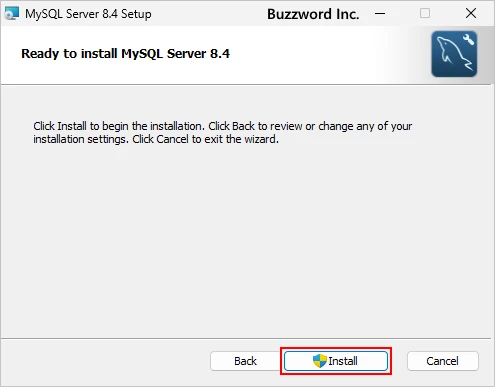Screen dimensions: 495x387
Task: Cancel to exit the setup wizard
Action: coord(443,361)
